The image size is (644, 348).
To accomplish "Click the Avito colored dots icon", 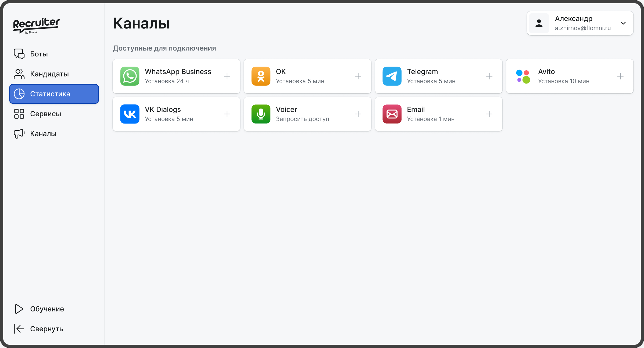I will [523, 76].
